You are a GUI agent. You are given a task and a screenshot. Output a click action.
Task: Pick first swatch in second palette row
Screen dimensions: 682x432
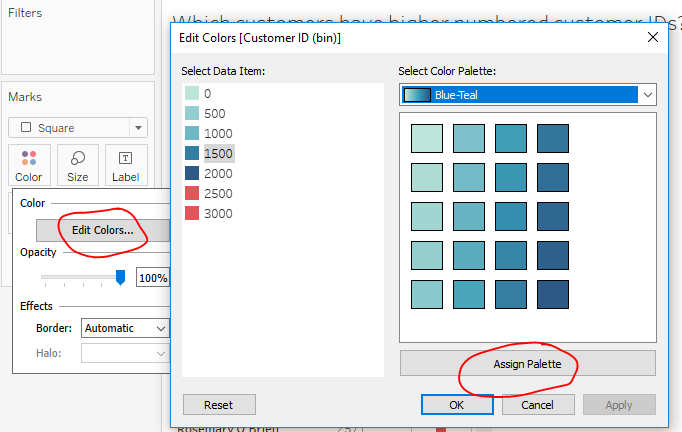(427, 177)
